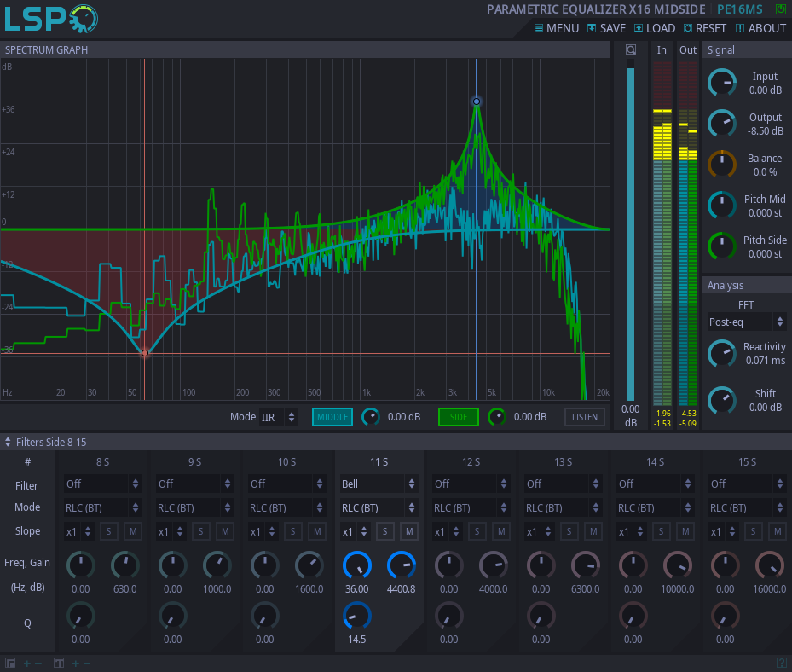Click the Side channel gain knob
Screen dimensions: 792x672
(x=497, y=417)
